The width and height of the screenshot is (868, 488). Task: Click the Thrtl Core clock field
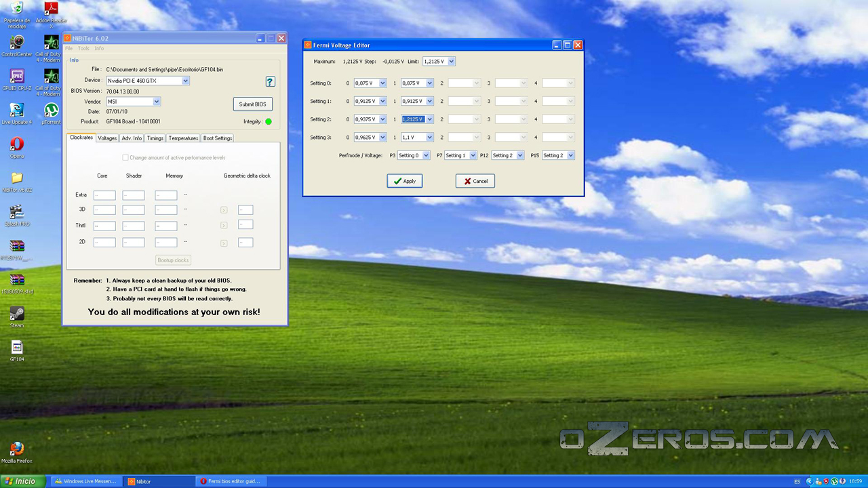104,226
